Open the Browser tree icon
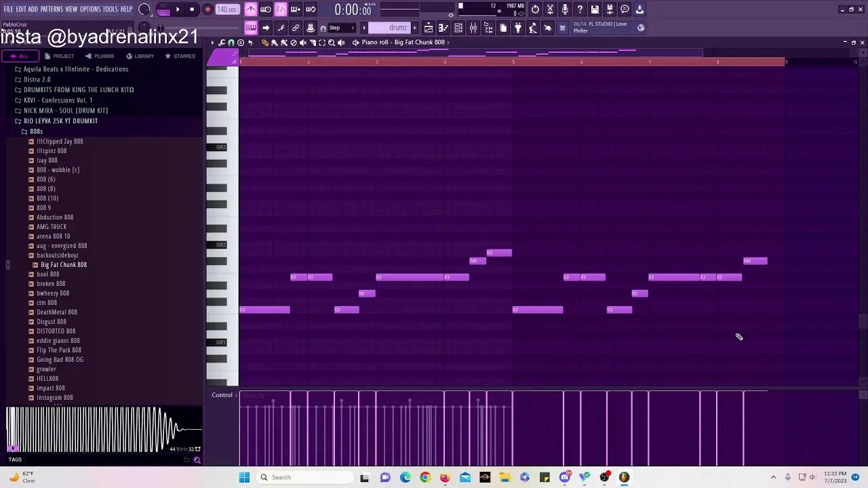The width and height of the screenshot is (868, 488). [488, 28]
